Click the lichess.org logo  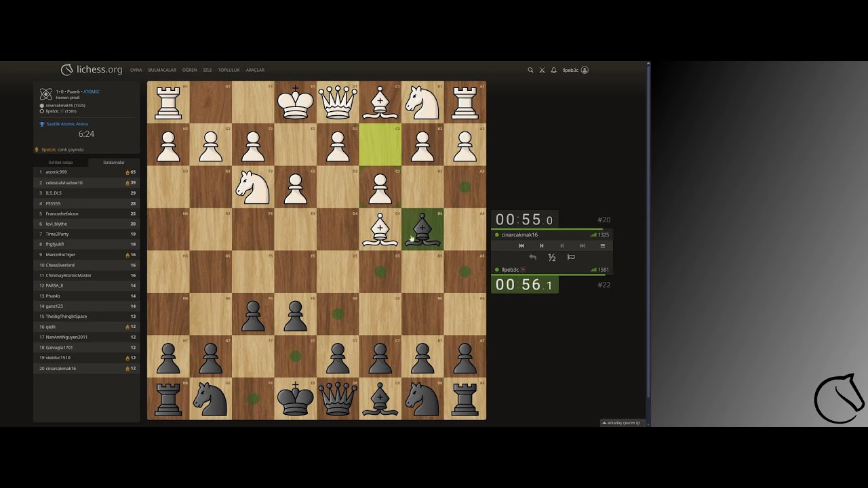pyautogui.click(x=92, y=69)
